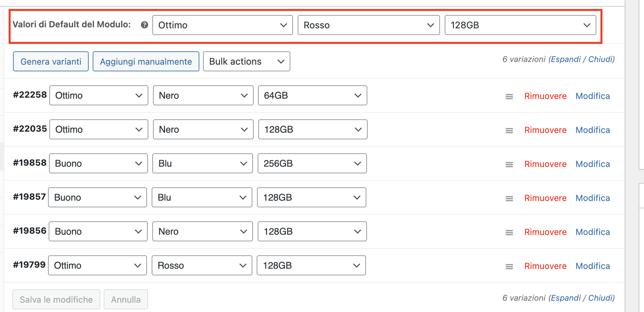
Task: Click the top Chiudi link
Action: tap(601, 59)
